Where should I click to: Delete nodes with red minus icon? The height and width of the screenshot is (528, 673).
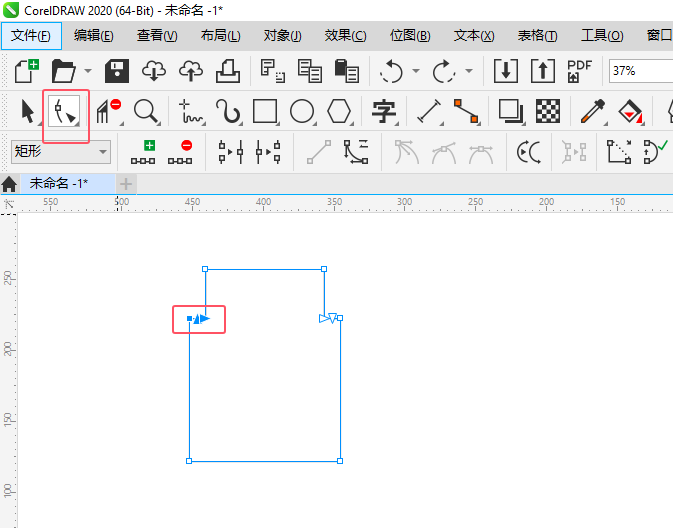coord(180,152)
